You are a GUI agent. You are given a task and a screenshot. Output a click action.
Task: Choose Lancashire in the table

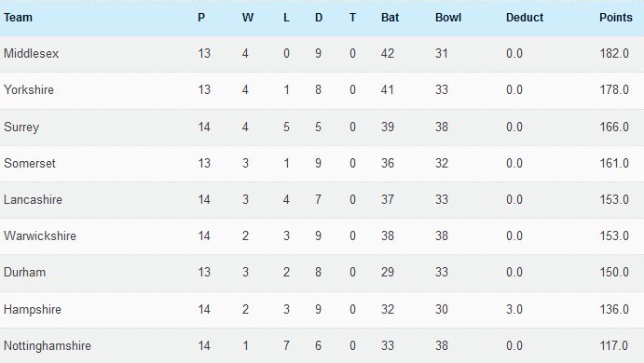tap(33, 199)
